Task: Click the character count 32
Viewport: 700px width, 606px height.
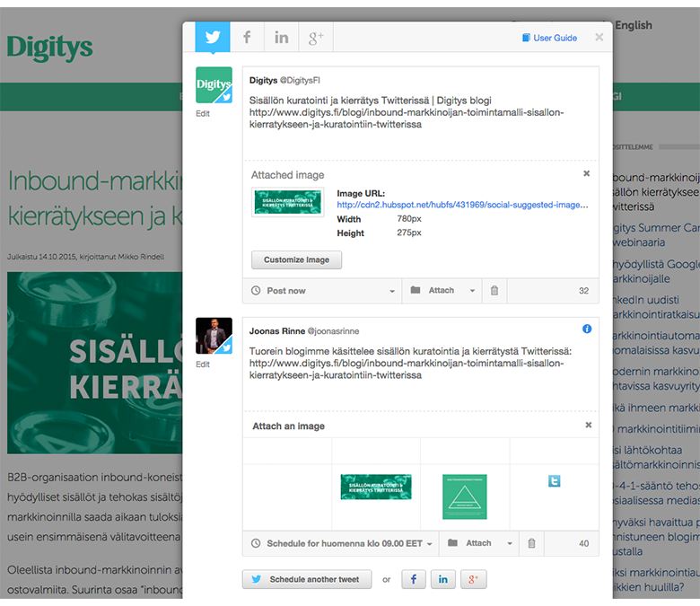Action: [x=583, y=291]
